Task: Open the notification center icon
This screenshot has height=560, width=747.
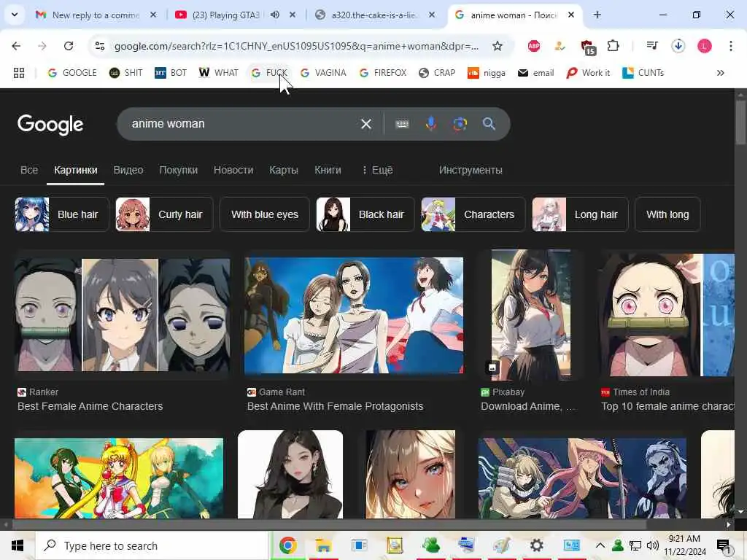Action: point(723,545)
